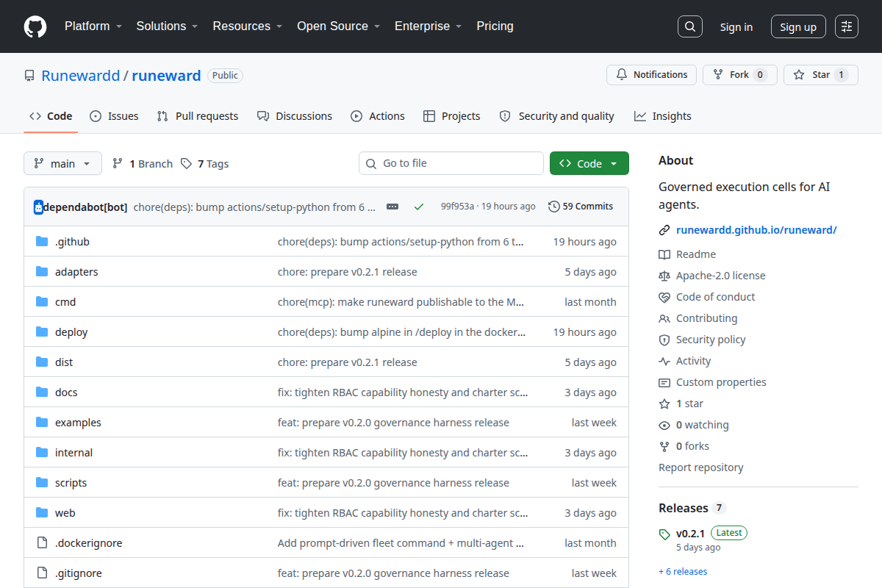Viewport: 882px width, 588px height.
Task: Click the Sign in link
Action: (736, 26)
